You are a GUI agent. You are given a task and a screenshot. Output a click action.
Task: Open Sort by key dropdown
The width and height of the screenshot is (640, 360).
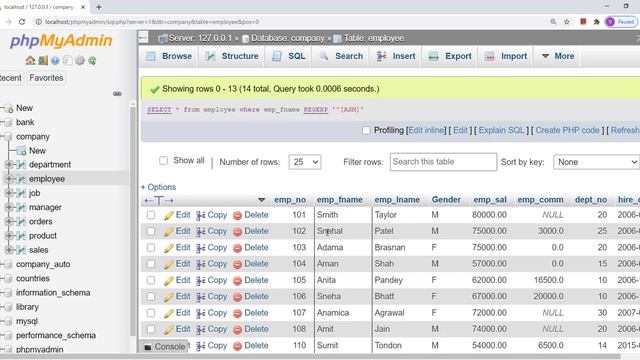point(596,162)
